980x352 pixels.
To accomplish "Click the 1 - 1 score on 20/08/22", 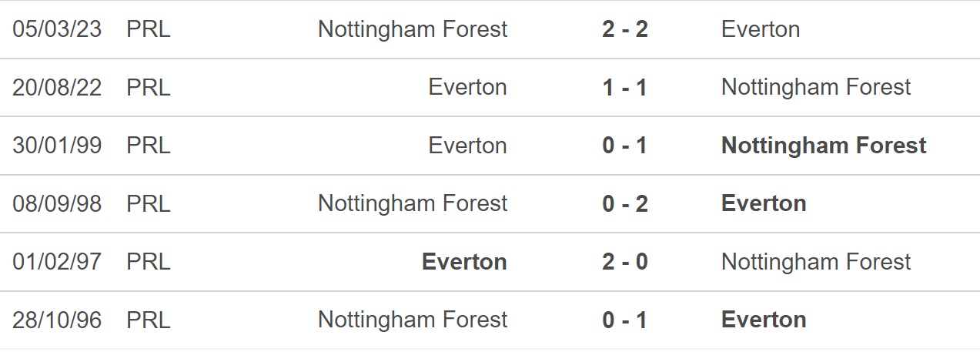I will click(x=625, y=87).
